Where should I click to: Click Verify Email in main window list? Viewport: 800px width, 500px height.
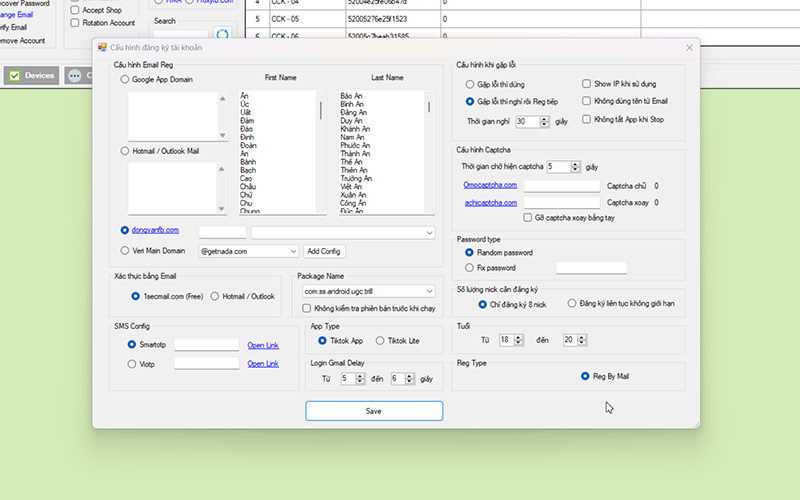click(x=13, y=28)
